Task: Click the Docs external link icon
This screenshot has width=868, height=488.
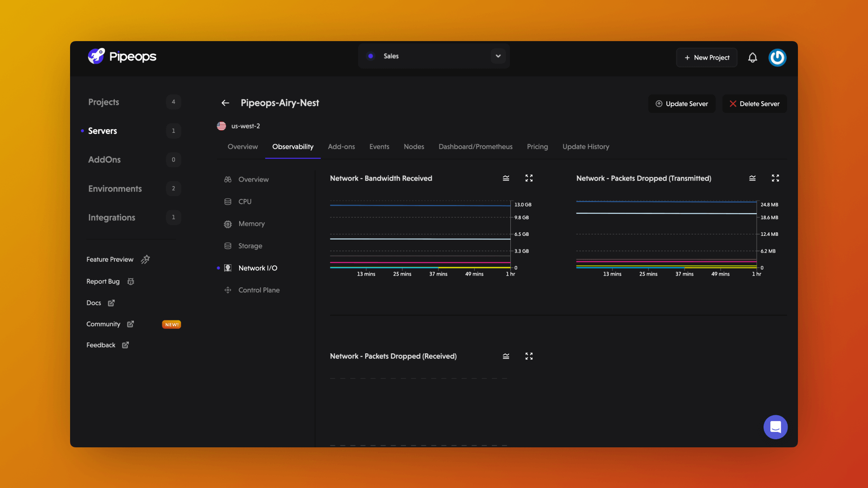Action: click(111, 303)
